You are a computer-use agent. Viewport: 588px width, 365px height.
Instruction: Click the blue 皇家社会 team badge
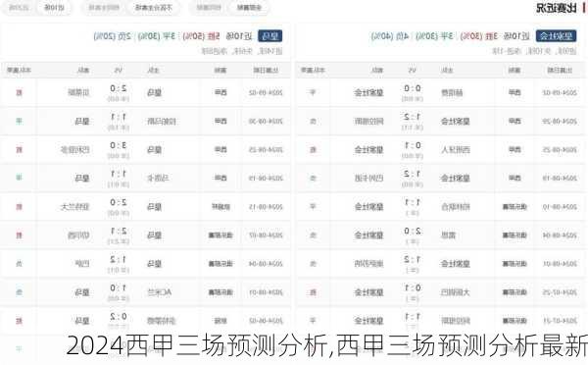pos(556,36)
